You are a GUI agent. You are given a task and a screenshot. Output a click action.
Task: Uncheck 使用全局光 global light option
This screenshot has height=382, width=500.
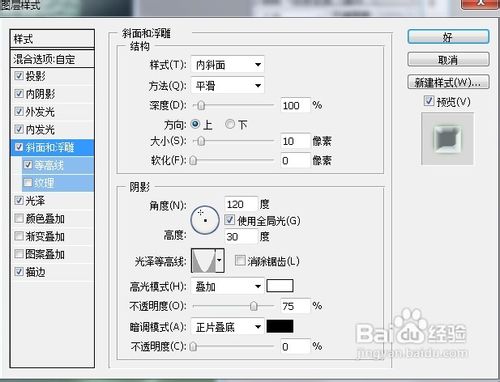pyautogui.click(x=230, y=220)
